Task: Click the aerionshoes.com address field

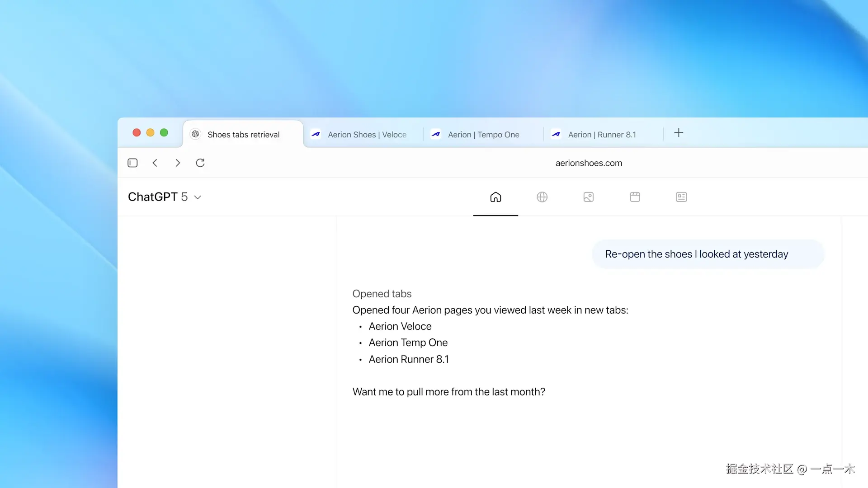Action: point(589,163)
